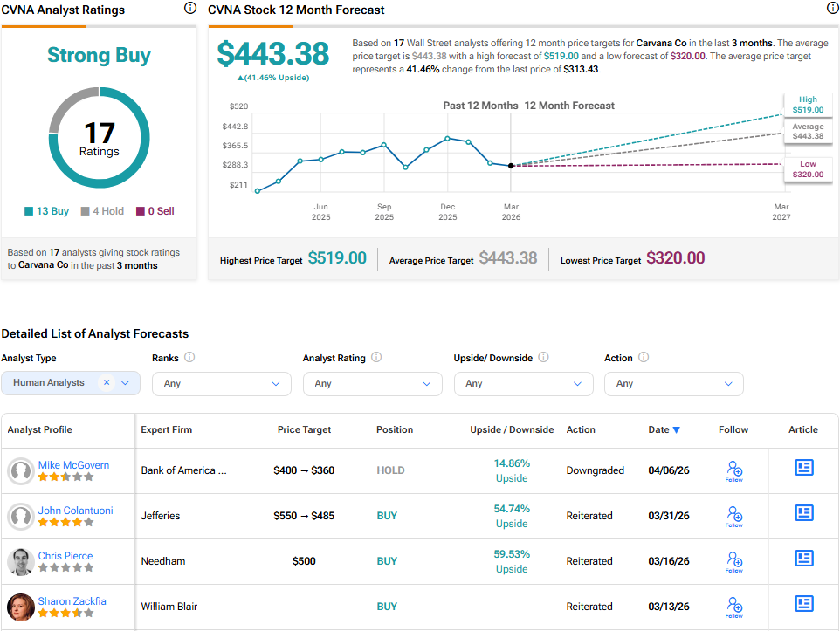
Task: Remove Human Analysts filter with X
Action: coord(107,382)
